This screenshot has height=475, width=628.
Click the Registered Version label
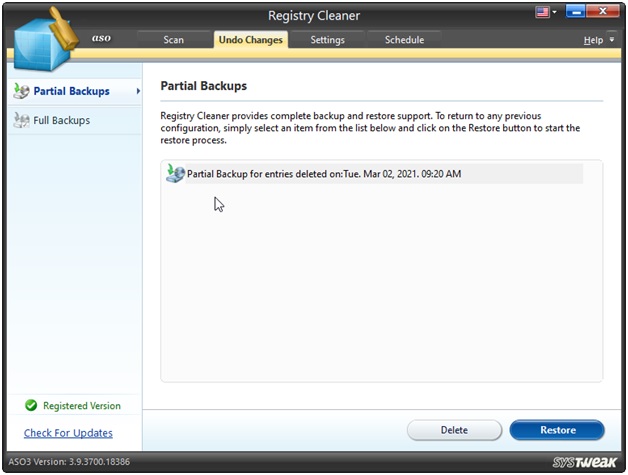pyautogui.click(x=82, y=406)
